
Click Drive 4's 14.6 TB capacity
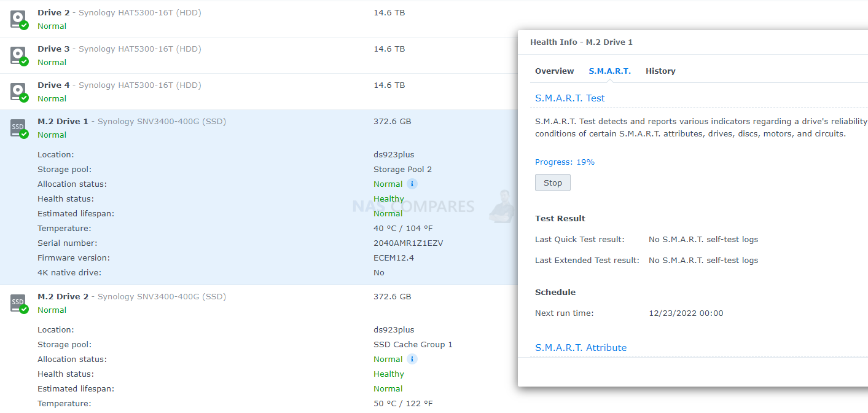pos(389,85)
